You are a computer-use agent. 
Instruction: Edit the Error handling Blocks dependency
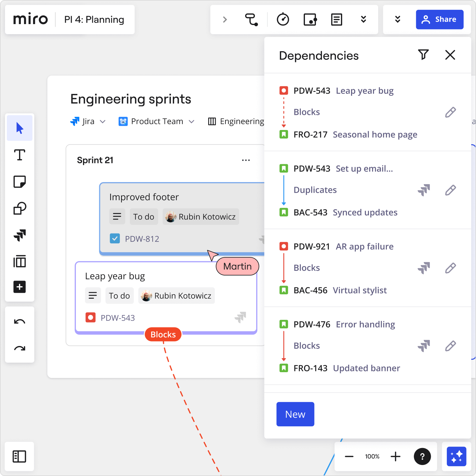[450, 346]
